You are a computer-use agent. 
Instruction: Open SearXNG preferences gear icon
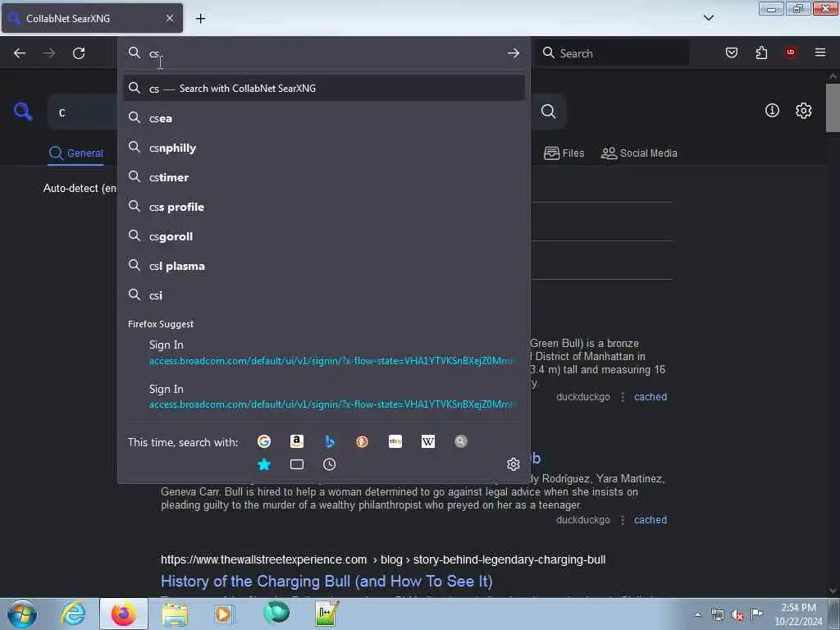click(803, 111)
